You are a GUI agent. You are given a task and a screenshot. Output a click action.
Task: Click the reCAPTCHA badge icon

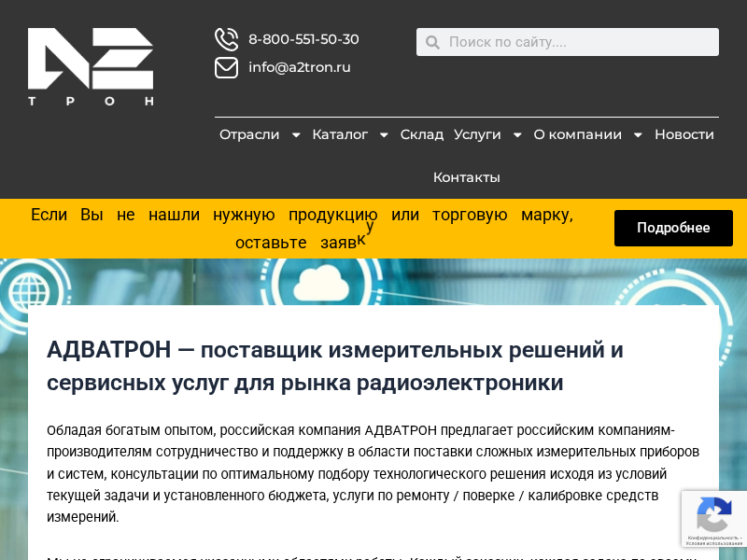(713, 514)
